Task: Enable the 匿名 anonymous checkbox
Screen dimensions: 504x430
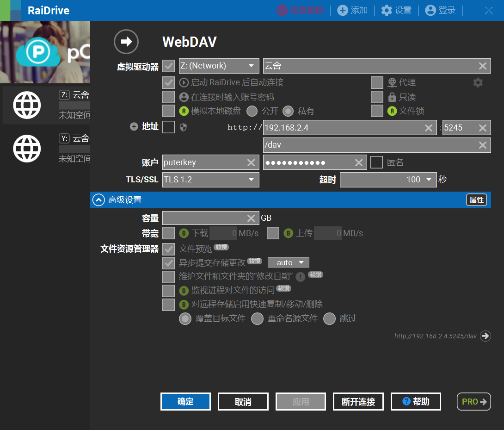Action: [376, 162]
